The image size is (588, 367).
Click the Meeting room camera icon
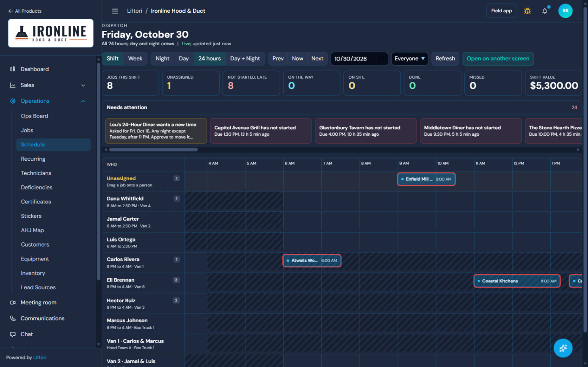click(13, 302)
